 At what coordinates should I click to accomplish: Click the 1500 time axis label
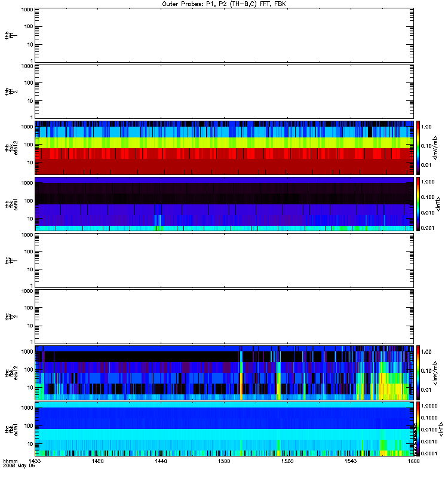click(224, 461)
